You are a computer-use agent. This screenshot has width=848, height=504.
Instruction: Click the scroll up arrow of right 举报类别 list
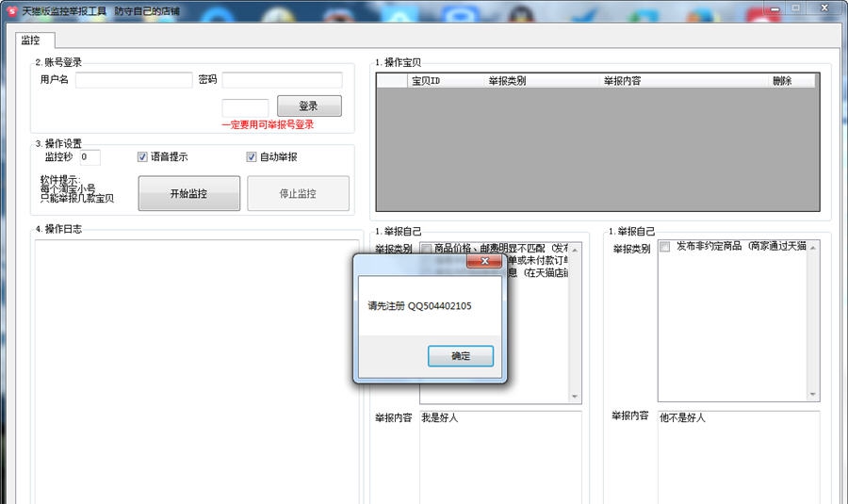pyautogui.click(x=813, y=248)
